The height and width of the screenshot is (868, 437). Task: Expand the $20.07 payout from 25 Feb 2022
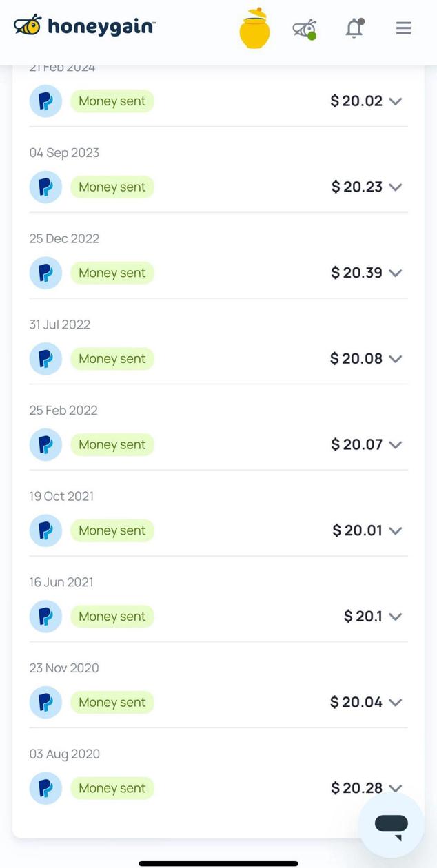pos(395,445)
